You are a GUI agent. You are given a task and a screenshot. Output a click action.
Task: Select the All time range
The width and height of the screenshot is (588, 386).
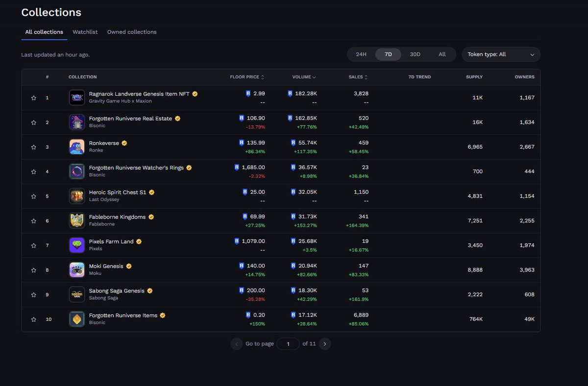point(442,54)
